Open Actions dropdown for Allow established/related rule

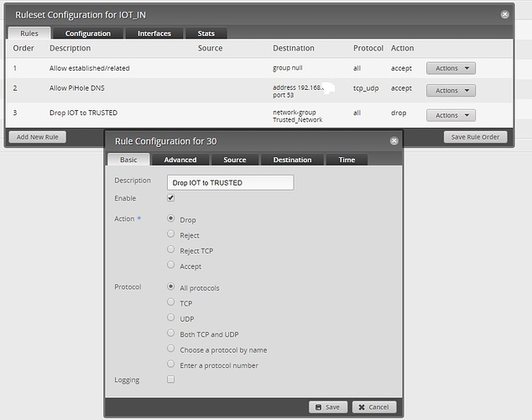(x=451, y=68)
